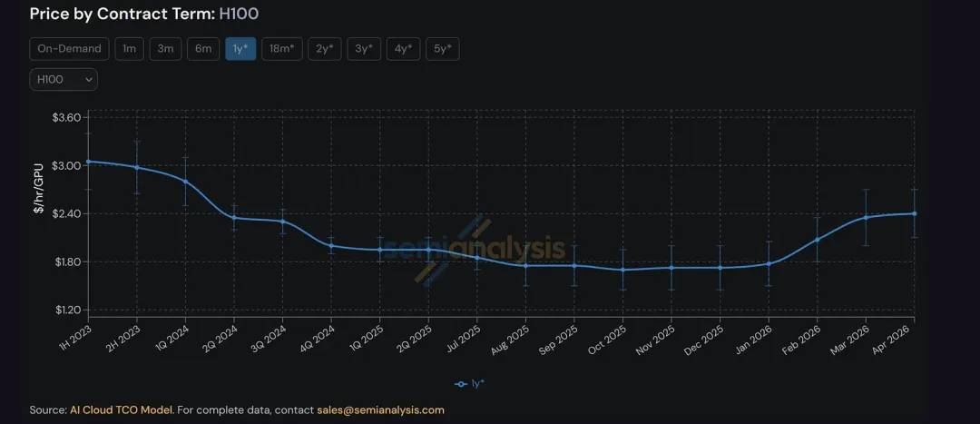
Task: Expand dropdown via the chevron arrow
Action: (x=88, y=79)
